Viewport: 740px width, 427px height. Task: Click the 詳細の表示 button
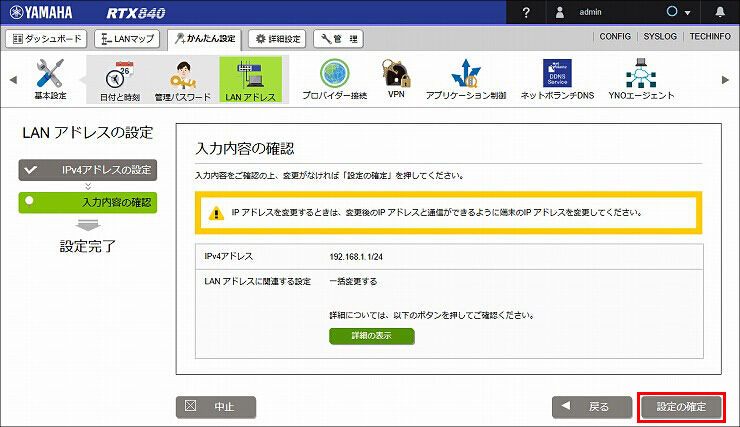tap(371, 336)
